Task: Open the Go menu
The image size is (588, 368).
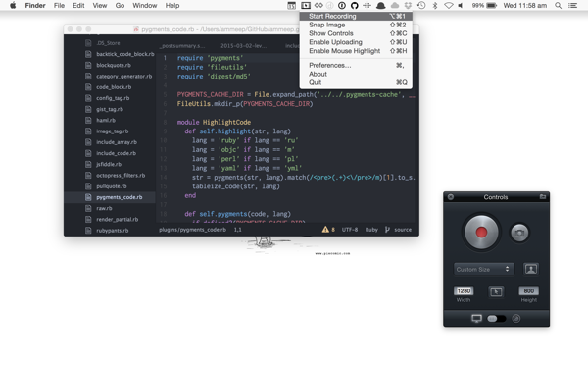Action: click(x=120, y=5)
